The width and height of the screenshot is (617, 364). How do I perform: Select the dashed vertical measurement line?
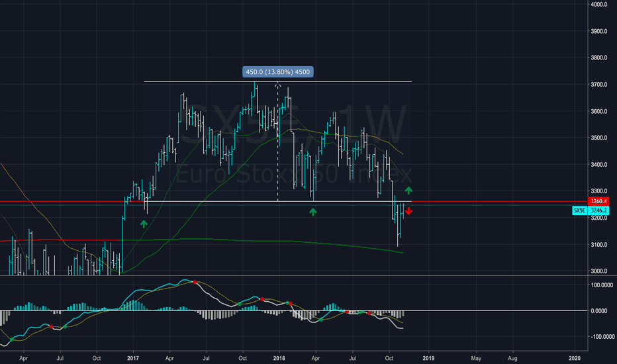tap(278, 142)
